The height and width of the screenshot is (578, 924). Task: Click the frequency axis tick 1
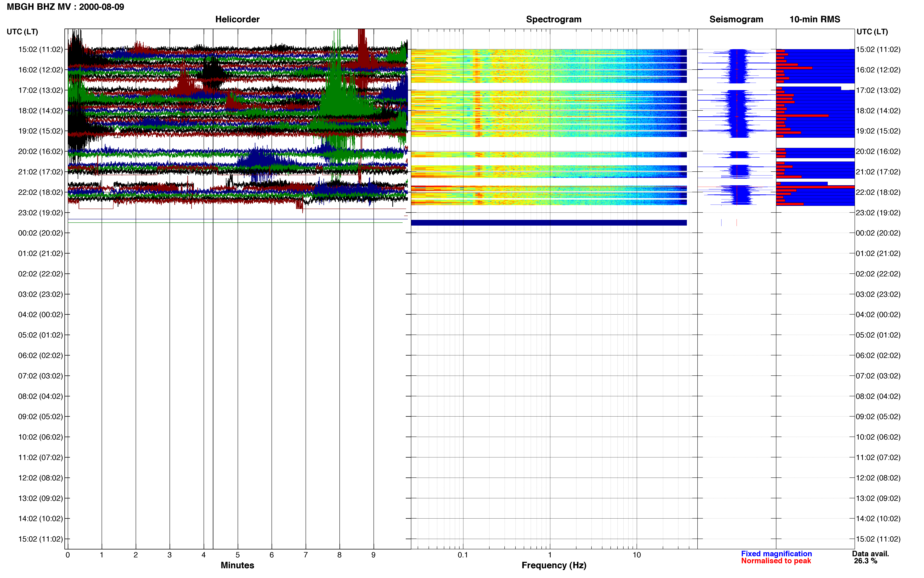pos(550,555)
